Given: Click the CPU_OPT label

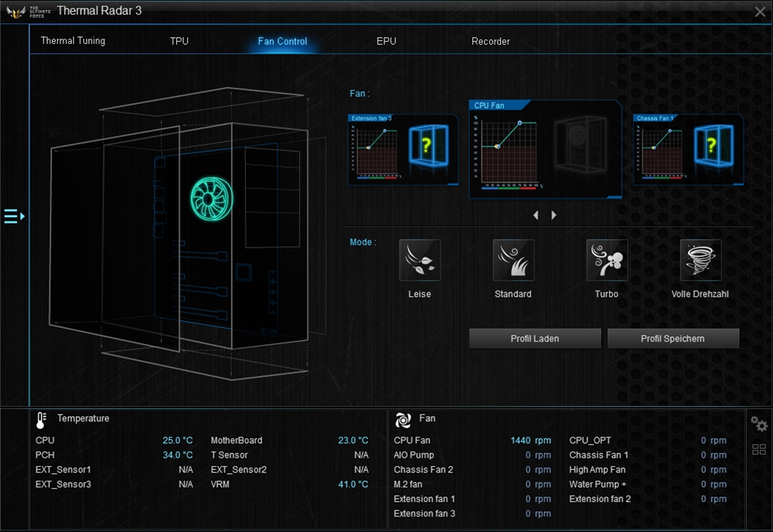Looking at the screenshot, I should point(590,440).
